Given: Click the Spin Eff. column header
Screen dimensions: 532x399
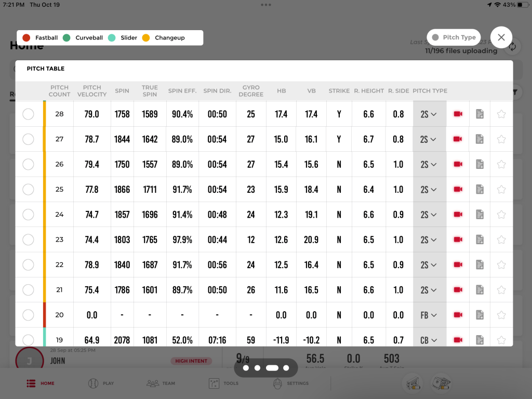Looking at the screenshot, I should click(x=182, y=91).
